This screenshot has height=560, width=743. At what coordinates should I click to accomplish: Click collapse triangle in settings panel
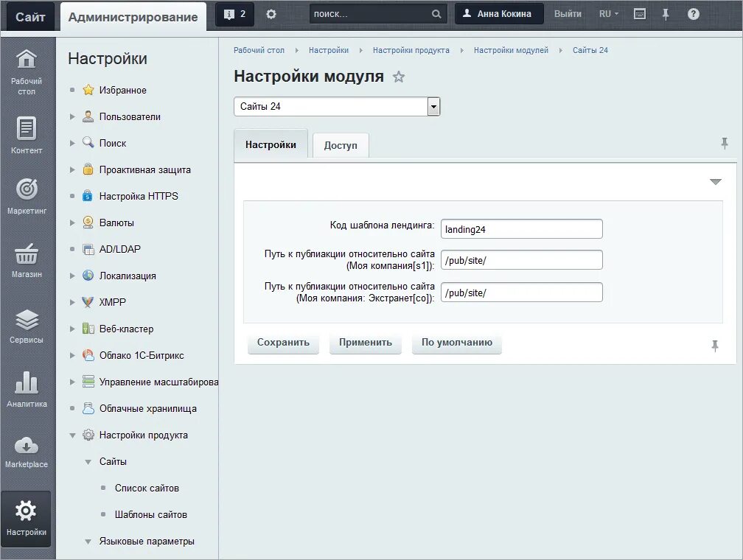[x=716, y=182]
